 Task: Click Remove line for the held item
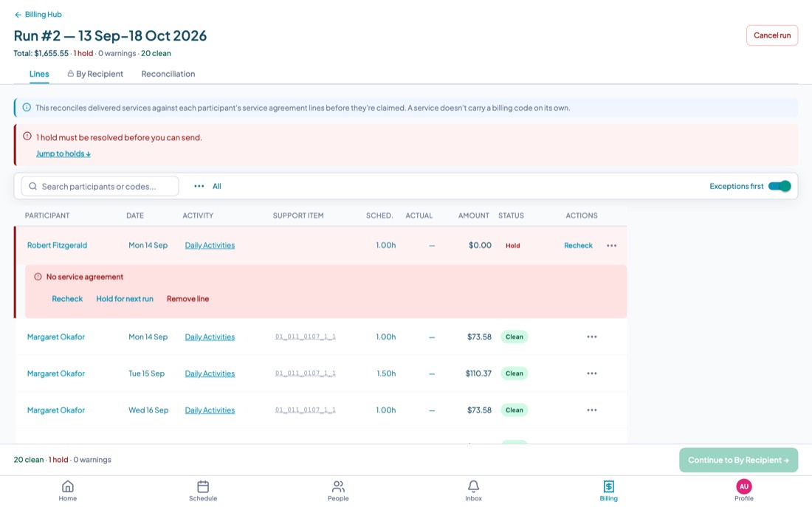188,299
